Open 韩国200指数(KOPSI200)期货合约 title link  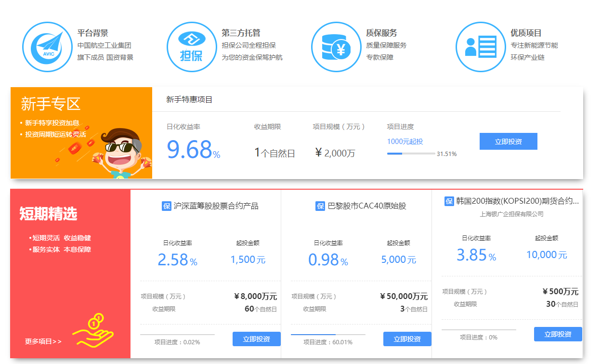click(517, 201)
